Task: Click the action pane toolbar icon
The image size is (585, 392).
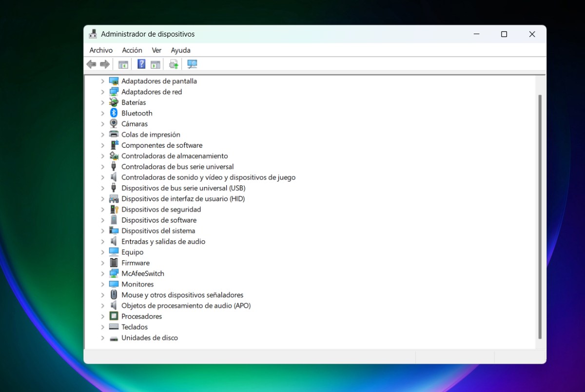Action: (156, 64)
